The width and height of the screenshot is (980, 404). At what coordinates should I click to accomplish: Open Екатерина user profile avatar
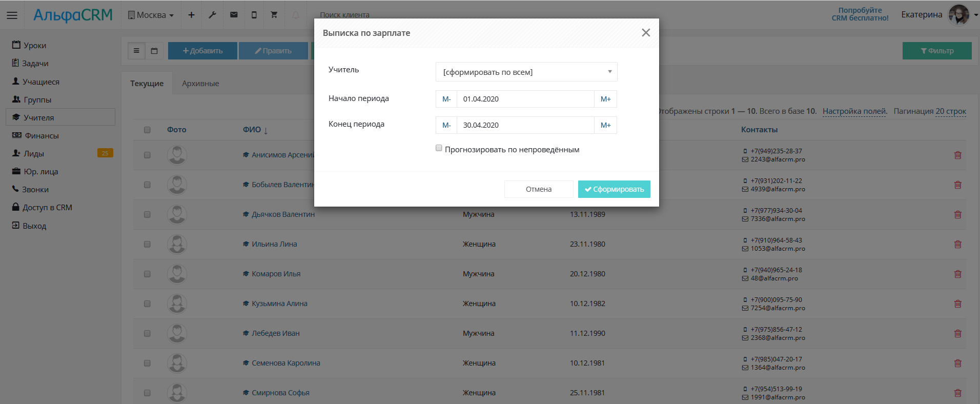click(x=958, y=15)
